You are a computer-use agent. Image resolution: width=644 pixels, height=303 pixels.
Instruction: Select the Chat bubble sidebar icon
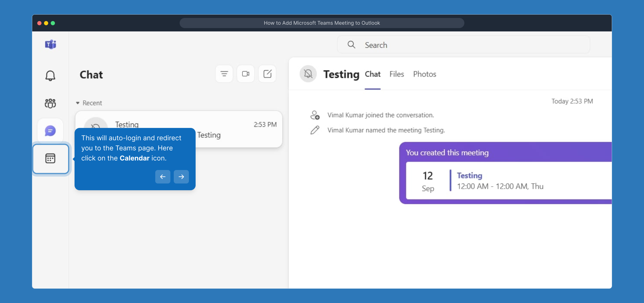click(x=50, y=131)
